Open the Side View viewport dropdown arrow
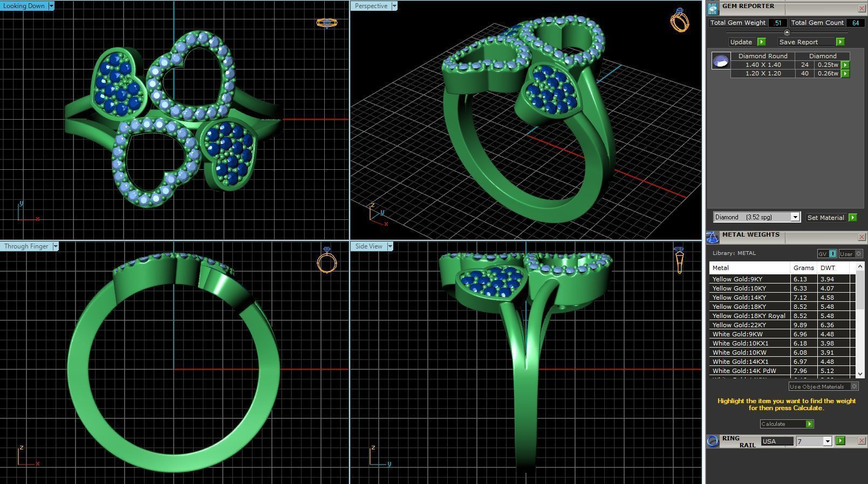Viewport: 868px width, 484px height. [x=390, y=246]
